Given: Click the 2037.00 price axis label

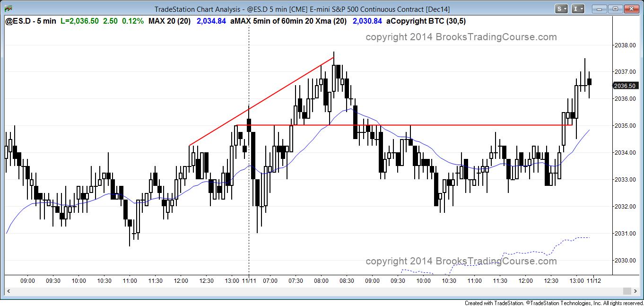Looking at the screenshot, I should tap(625, 72).
